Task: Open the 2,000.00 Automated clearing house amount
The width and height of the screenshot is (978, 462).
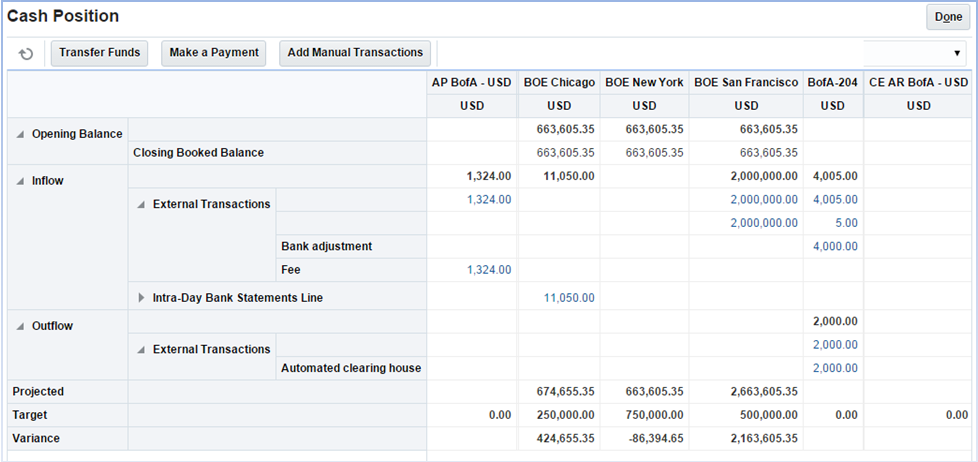Action: tap(834, 368)
